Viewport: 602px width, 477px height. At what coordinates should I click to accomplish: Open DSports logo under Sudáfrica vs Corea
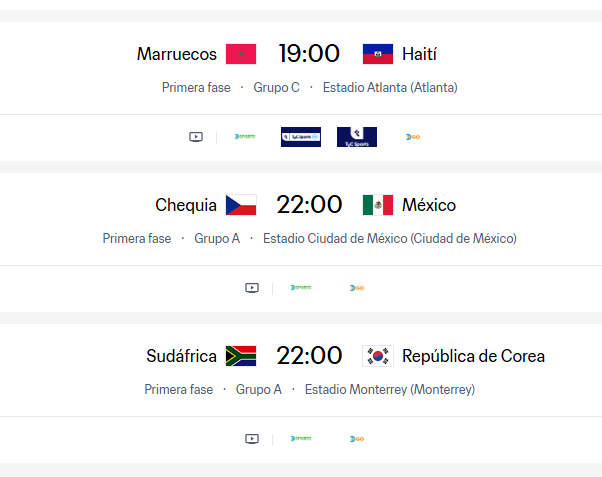tap(301, 439)
